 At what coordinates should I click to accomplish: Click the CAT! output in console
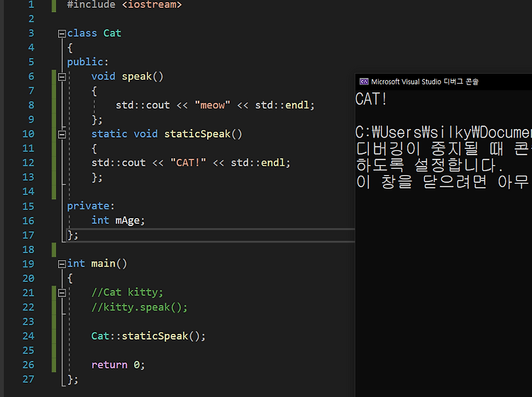[371, 99]
